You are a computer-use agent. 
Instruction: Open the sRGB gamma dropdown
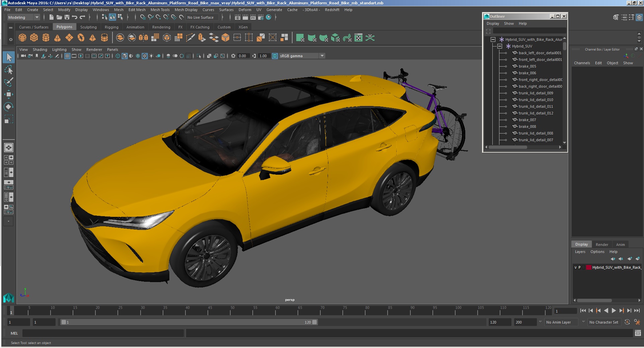pos(302,56)
